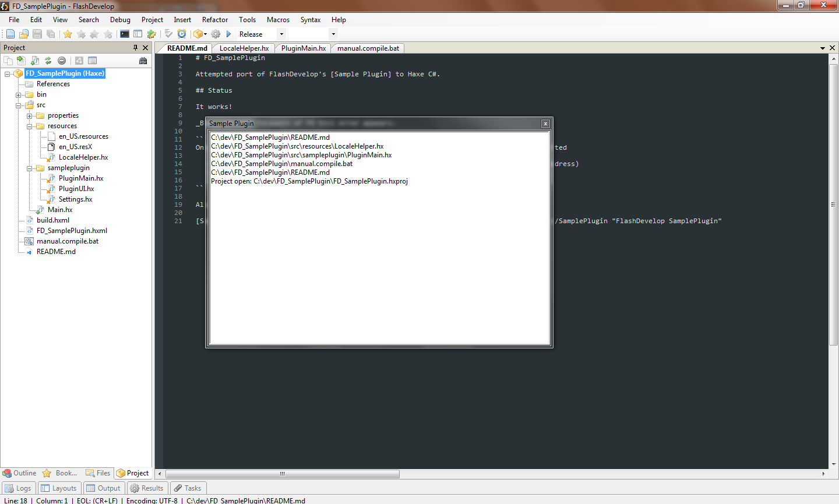Collapse the sampleplugin folder
Viewport: 839px width, 504px height.
[29, 168]
